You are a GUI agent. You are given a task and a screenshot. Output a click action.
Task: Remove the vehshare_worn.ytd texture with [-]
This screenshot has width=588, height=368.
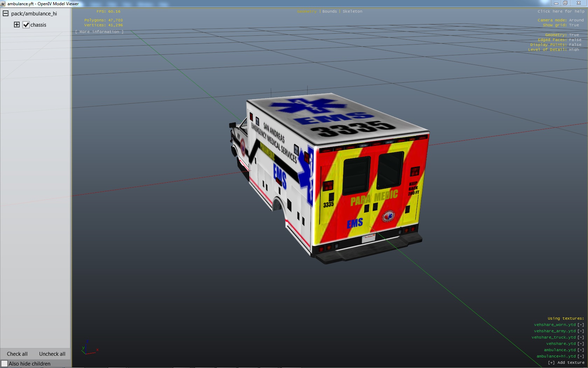click(x=581, y=325)
